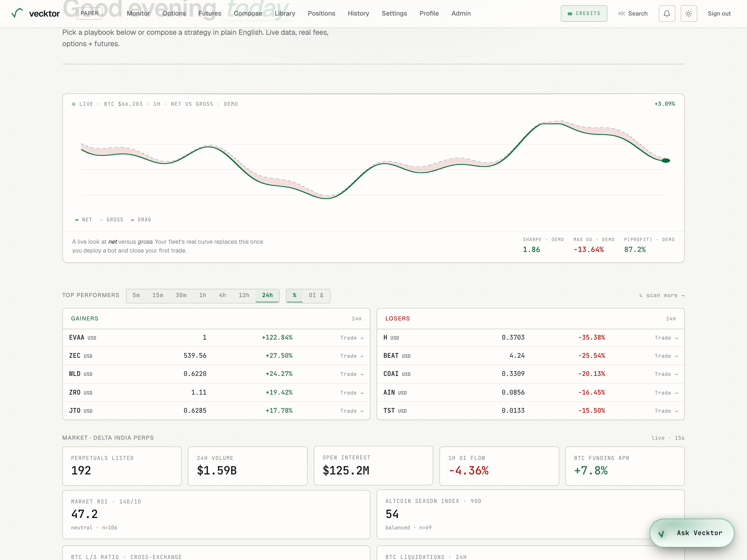
Task: Open the History nav item
Action: coord(358,13)
